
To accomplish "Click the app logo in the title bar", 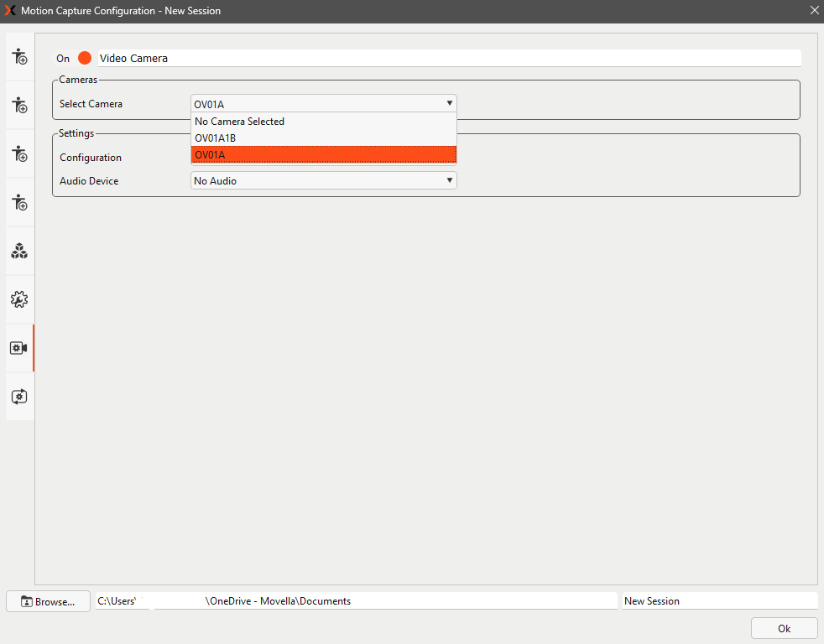I will (10, 11).
